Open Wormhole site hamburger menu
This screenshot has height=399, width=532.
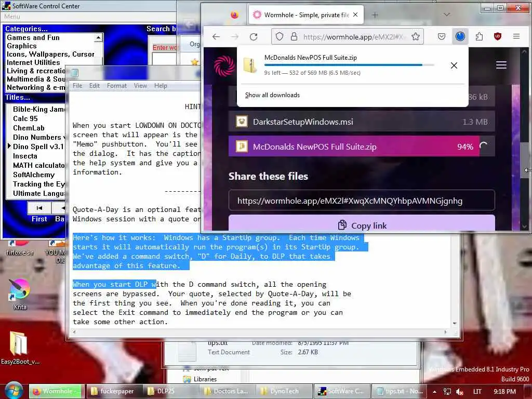(x=501, y=65)
